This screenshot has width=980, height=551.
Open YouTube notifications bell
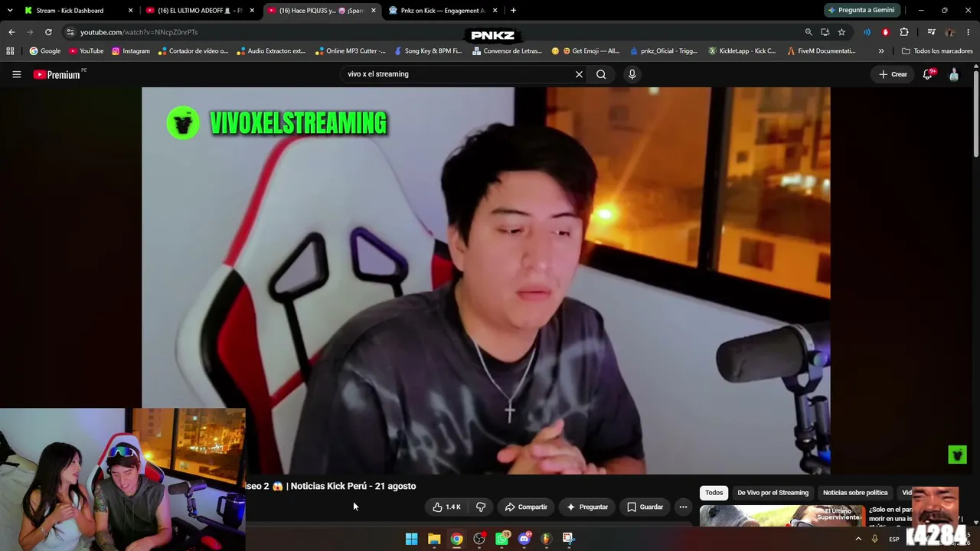coord(928,74)
